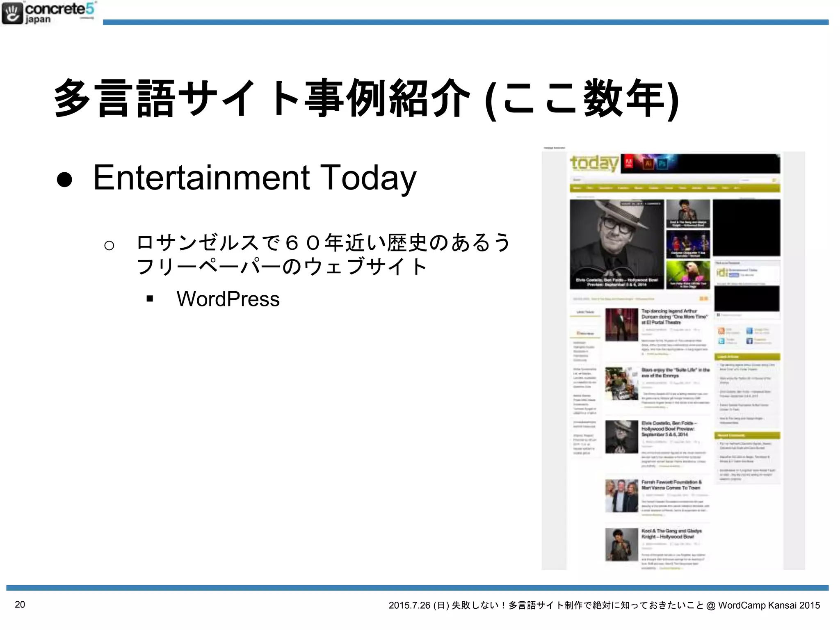The image size is (840, 630).
Task: Open the Kool & The Gang featured thumbnail
Action: [688, 213]
